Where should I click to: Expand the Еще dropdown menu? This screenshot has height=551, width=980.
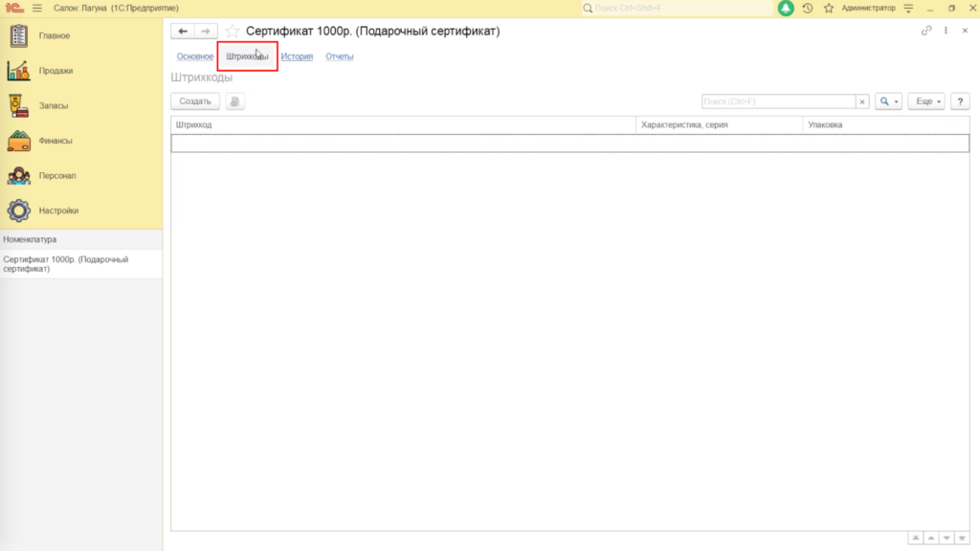(926, 101)
